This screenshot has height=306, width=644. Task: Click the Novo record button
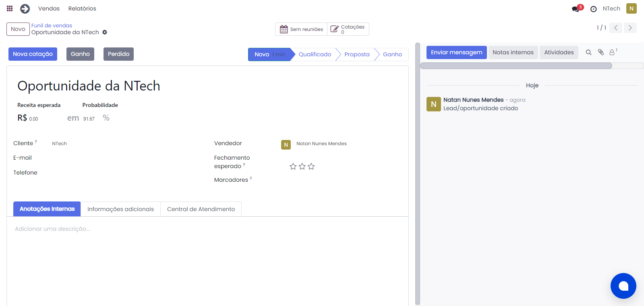click(18, 29)
